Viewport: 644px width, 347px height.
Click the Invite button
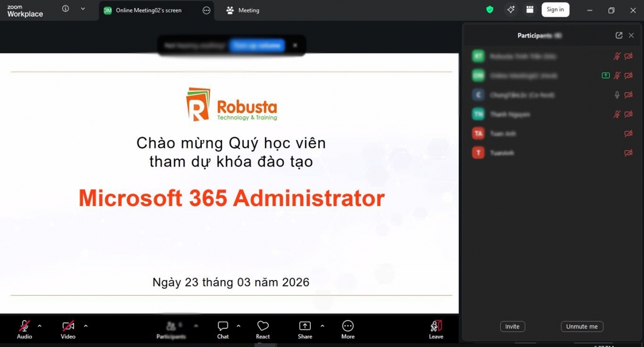click(513, 327)
